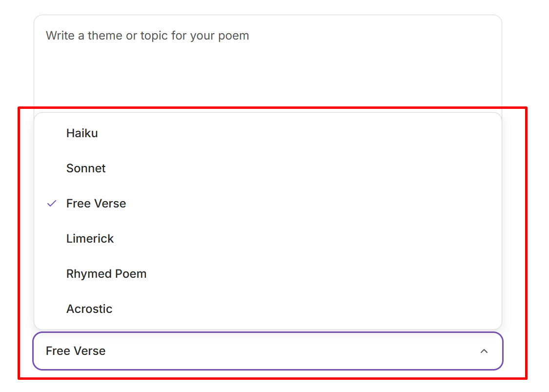
Task: Click Free Verse label in closed selector
Action: [75, 351]
